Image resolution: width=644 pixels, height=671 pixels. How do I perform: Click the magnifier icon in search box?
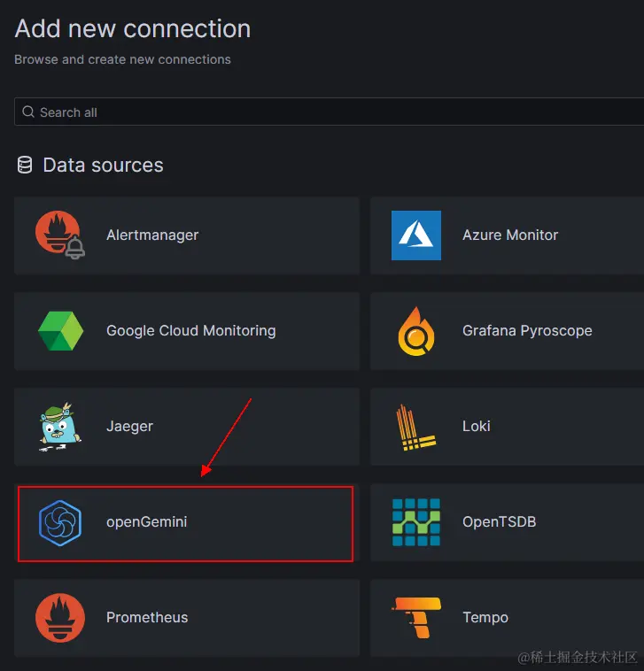(28, 112)
